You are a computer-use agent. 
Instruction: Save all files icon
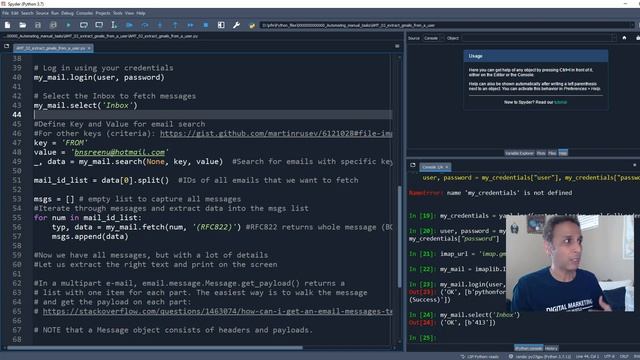[53, 25]
